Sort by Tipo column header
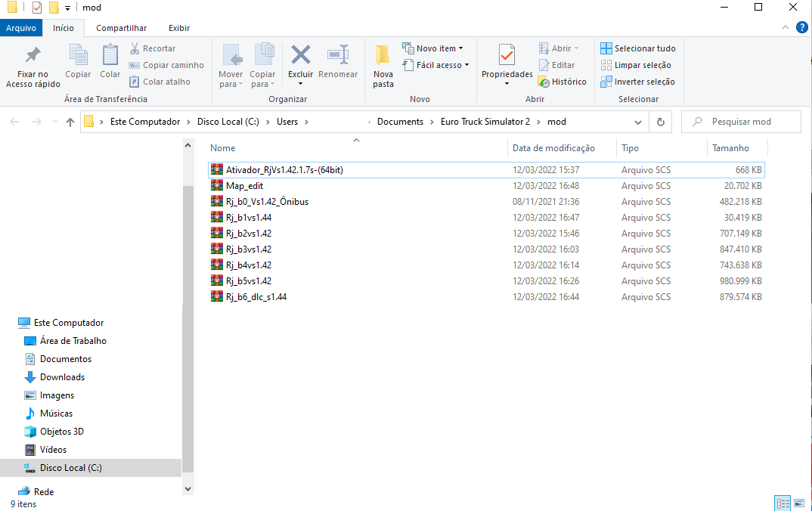Image resolution: width=812 pixels, height=511 pixels. pos(630,148)
